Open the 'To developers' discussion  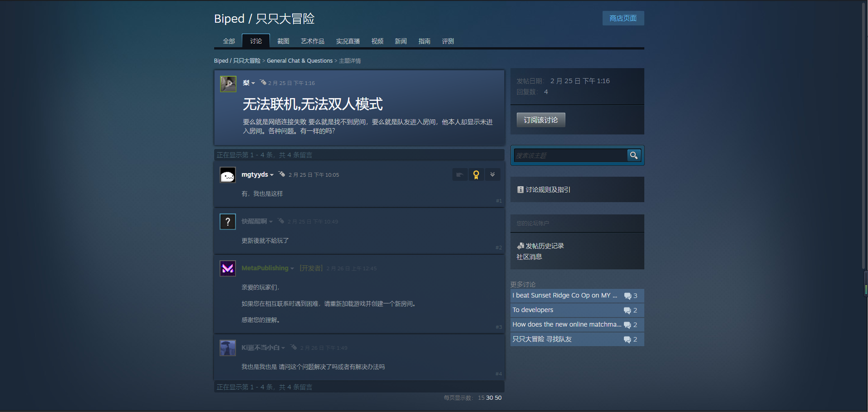(577, 310)
